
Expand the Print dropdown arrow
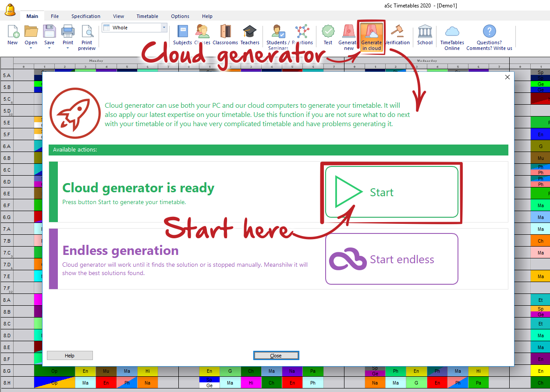pos(67,48)
